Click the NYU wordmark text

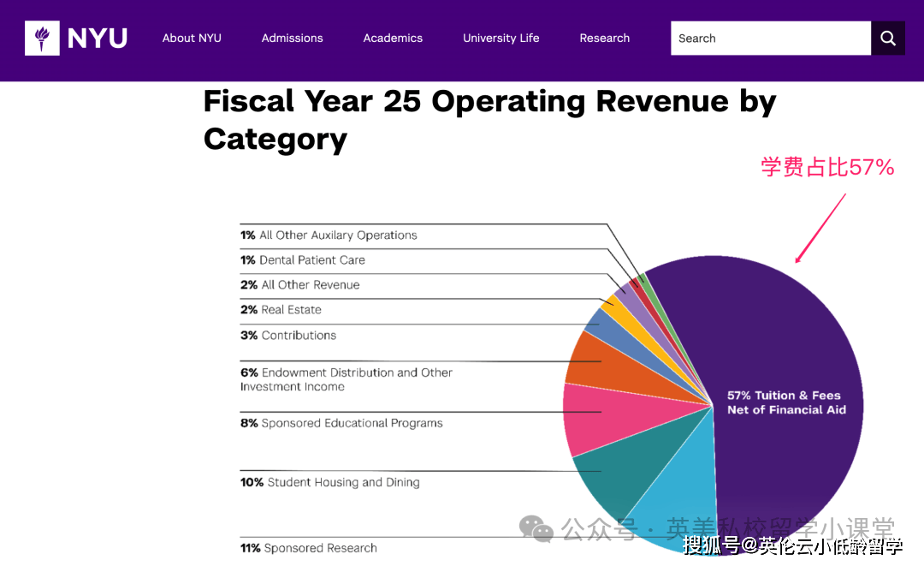[98, 39]
